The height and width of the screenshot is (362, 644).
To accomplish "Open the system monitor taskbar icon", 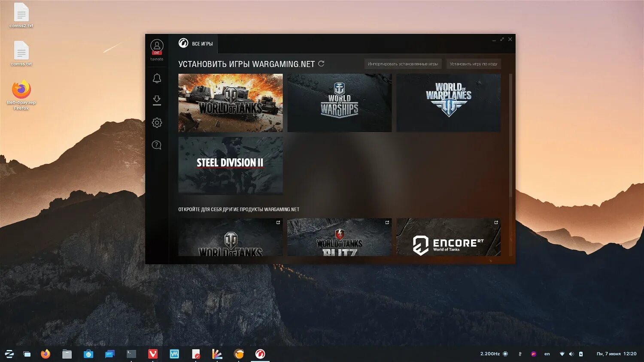I will 174,354.
